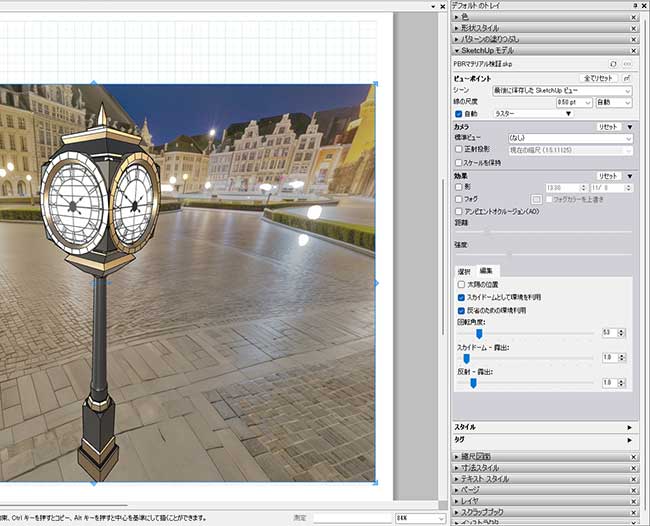
Task: Enable スケールを保持 checkbox
Action: tap(458, 162)
